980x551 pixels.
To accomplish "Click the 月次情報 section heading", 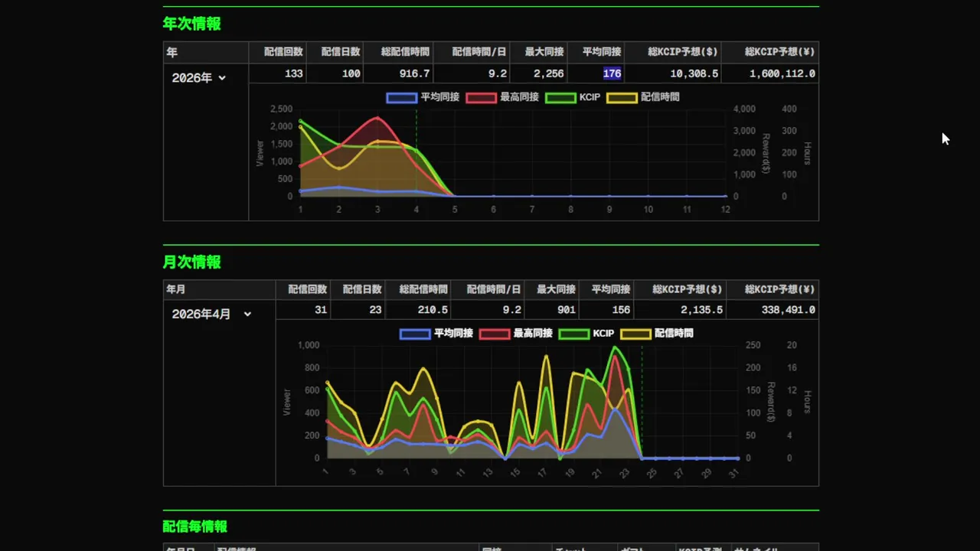I will (191, 262).
